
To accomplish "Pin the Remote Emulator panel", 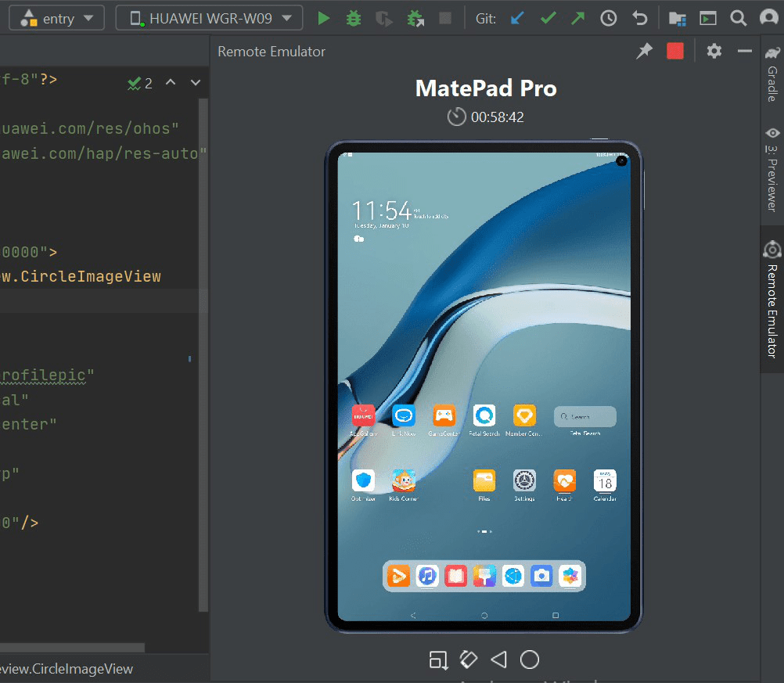I will 645,51.
